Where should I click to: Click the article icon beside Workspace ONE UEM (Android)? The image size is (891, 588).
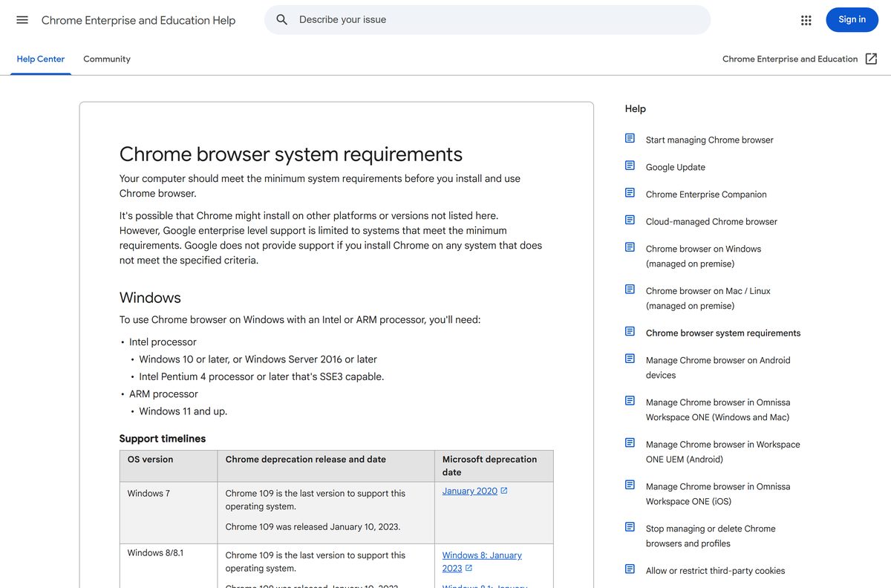point(630,442)
